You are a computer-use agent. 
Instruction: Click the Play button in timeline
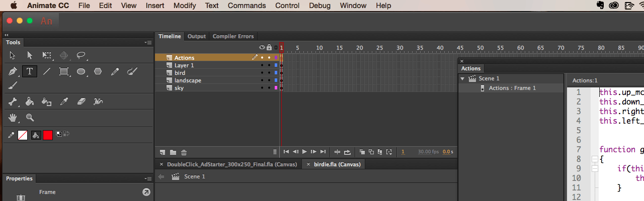304,152
